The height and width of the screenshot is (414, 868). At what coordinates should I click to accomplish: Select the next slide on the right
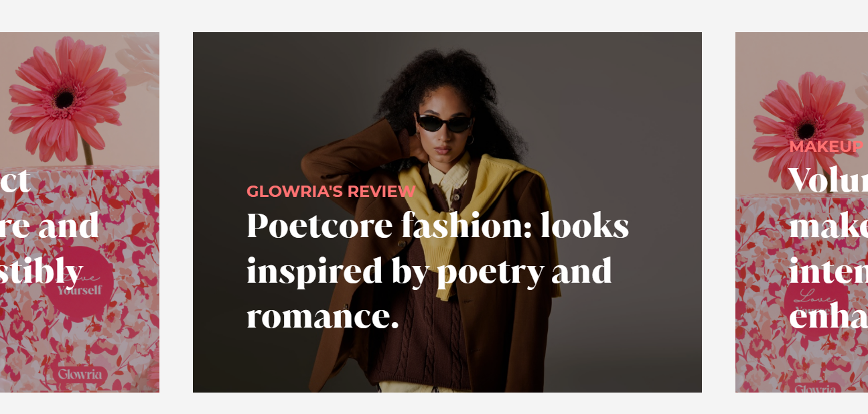802,212
